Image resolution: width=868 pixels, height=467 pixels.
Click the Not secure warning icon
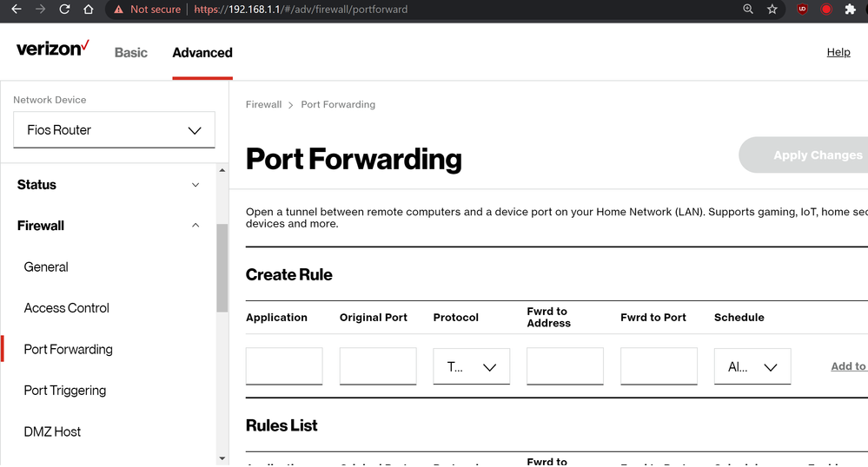(119, 10)
